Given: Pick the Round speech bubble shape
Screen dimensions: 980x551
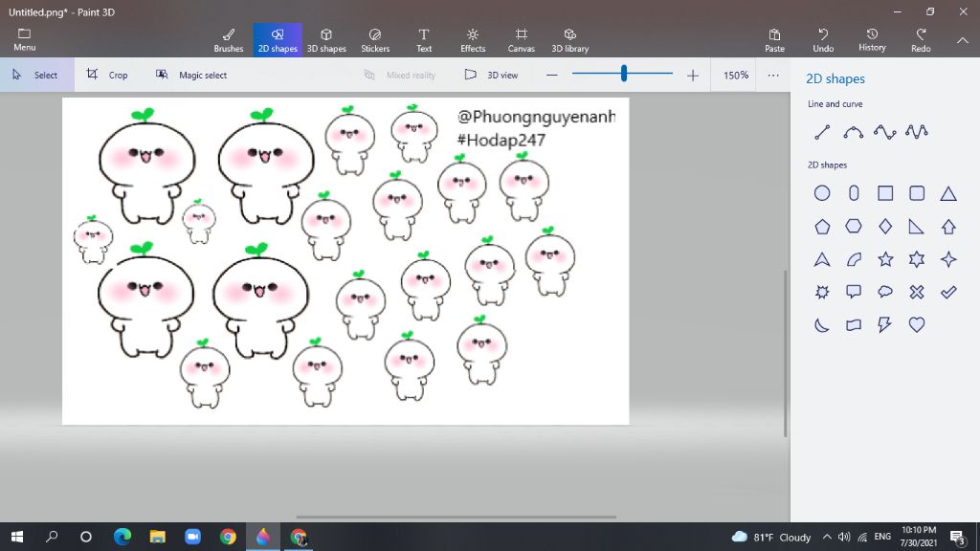Looking at the screenshot, I should point(885,292).
